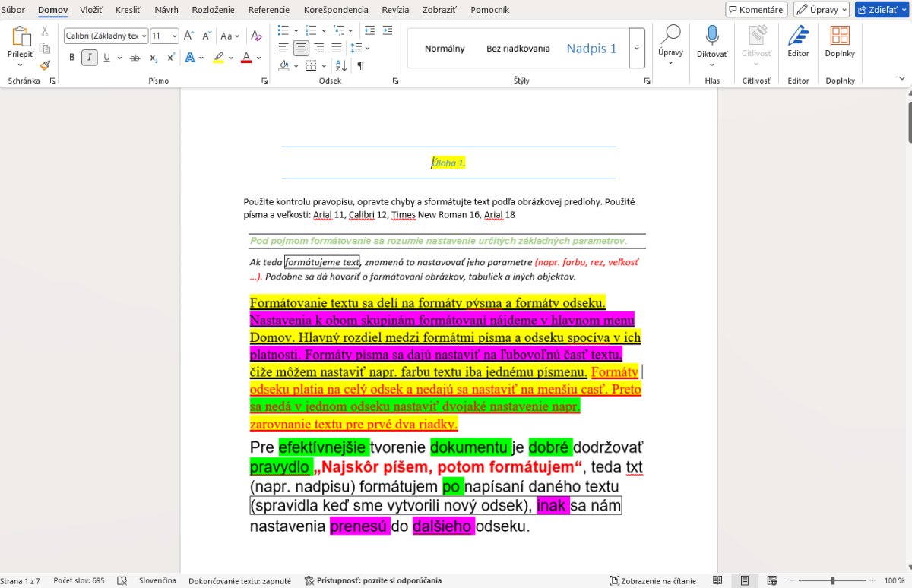
Task: Toggle bold formatting
Action: [x=72, y=58]
